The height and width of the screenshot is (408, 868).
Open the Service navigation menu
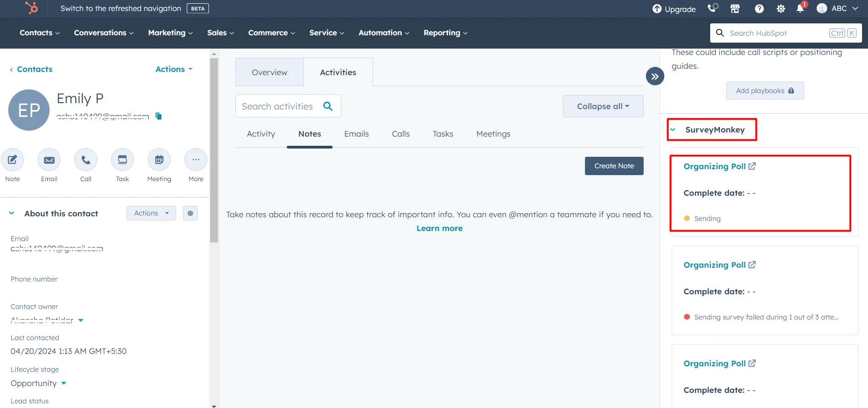327,33
